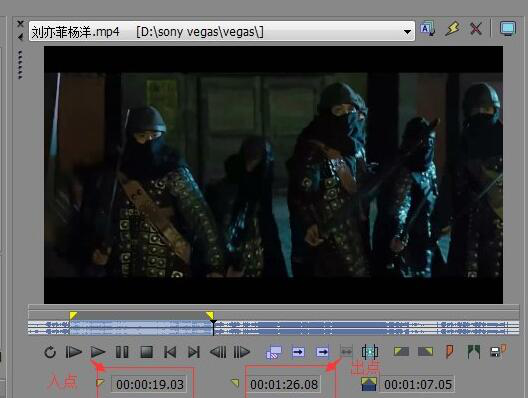Select the 刘亦菲杨洋.mp4 file history box

click(222, 31)
